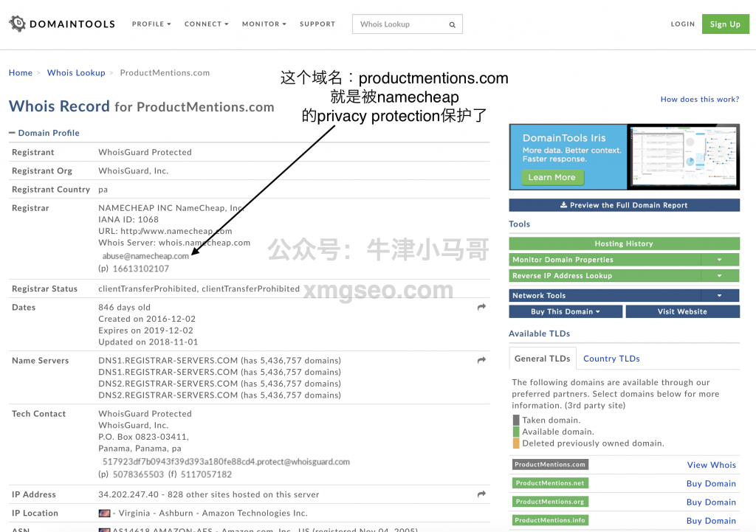Click share arrow in IP Address row
756x532 pixels.
click(x=481, y=494)
